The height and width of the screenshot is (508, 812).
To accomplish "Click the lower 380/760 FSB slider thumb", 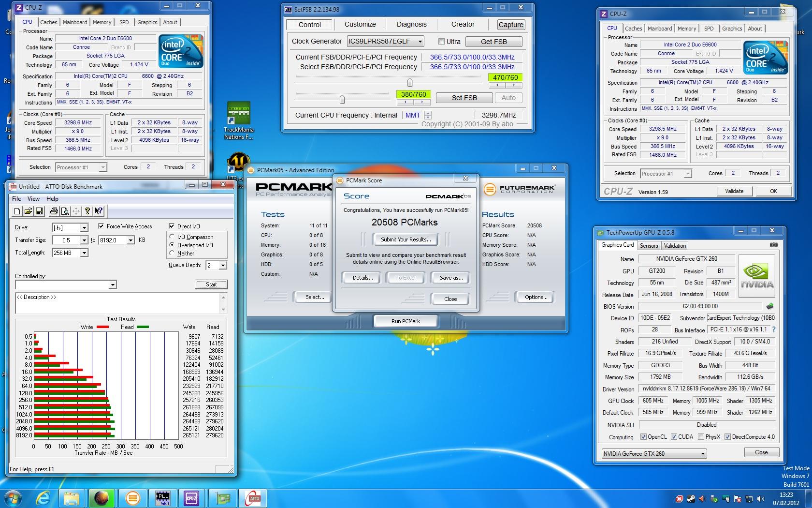I will pos(342,99).
